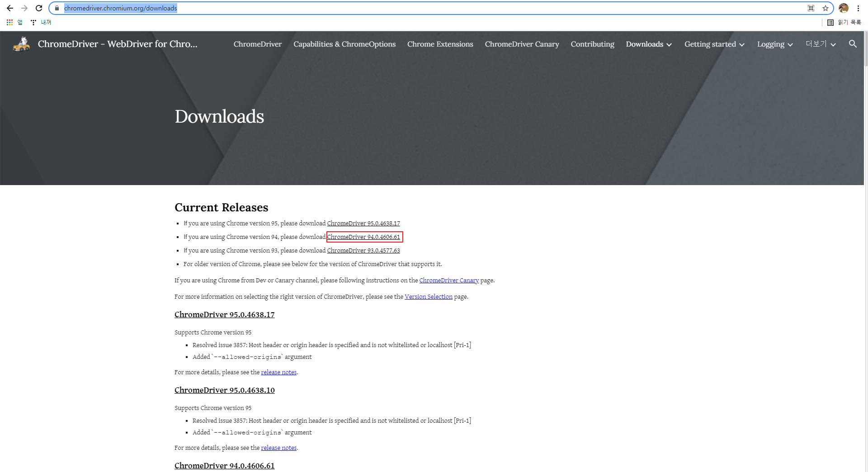Viewport: 868px width, 472px height.
Task: Reload the current page
Action: [x=39, y=8]
